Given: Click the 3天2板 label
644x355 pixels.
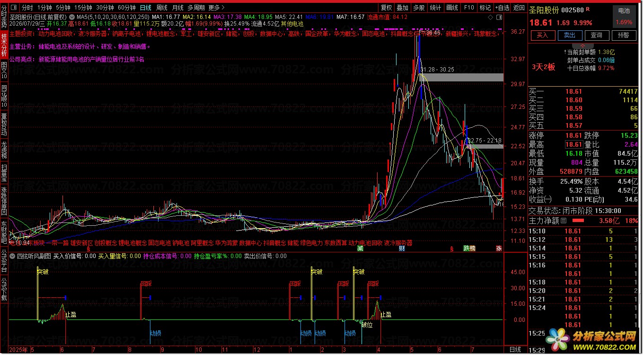Looking at the screenshot, I should [543, 67].
